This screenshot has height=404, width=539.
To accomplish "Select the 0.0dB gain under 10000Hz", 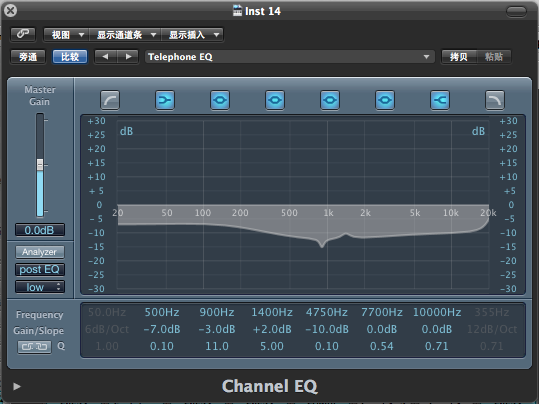I will [x=437, y=329].
